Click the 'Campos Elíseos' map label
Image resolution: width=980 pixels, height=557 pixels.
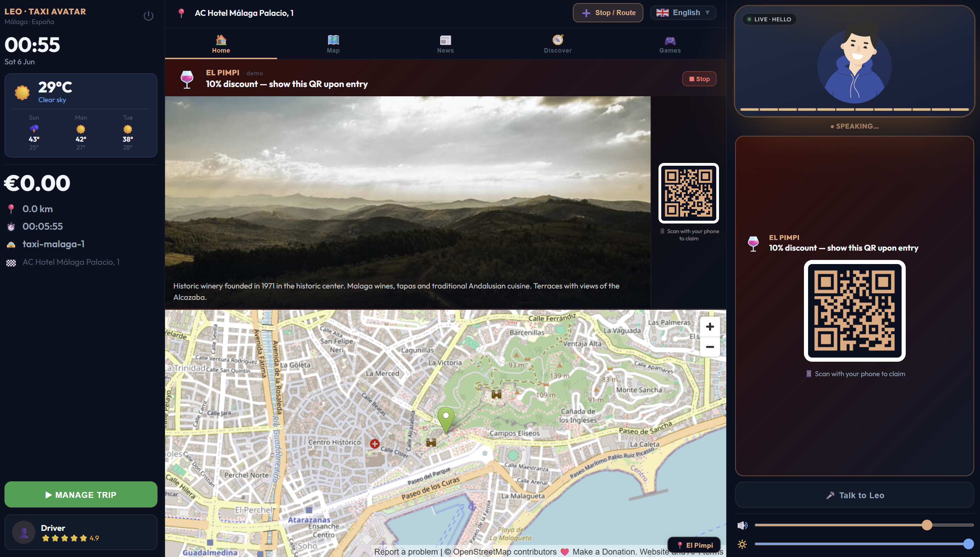click(x=514, y=434)
